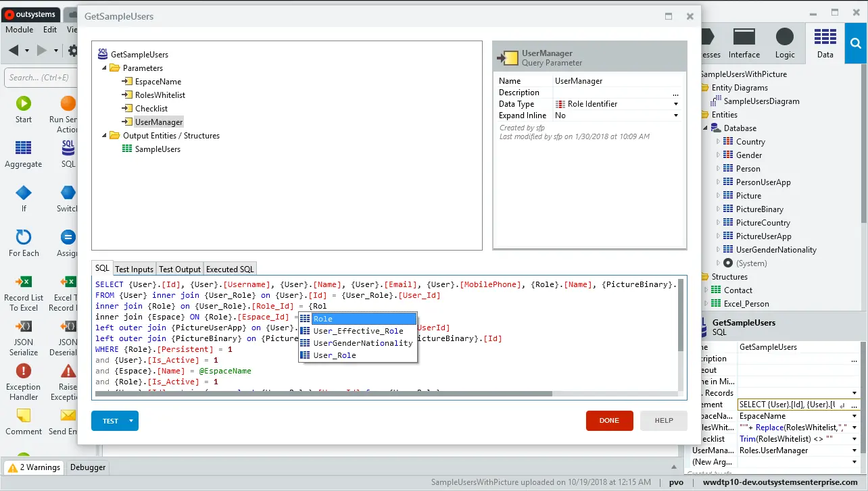The height and width of the screenshot is (491, 868).
Task: Maximize the GetSampleUsers dialog
Action: [669, 17]
